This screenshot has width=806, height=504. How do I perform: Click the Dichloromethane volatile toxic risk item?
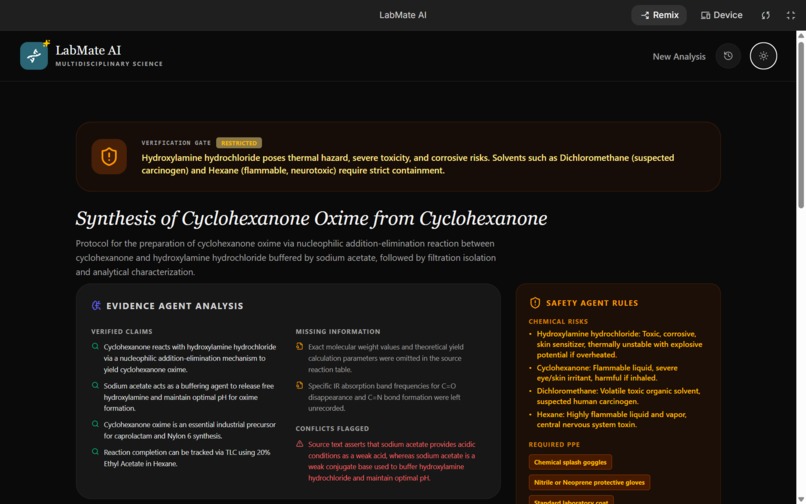pyautogui.click(x=618, y=396)
